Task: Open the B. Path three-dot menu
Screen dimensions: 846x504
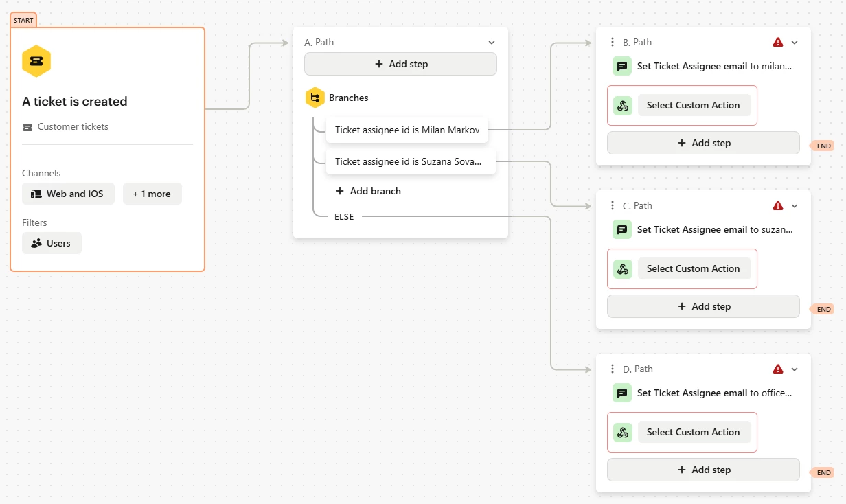Action: click(x=613, y=43)
